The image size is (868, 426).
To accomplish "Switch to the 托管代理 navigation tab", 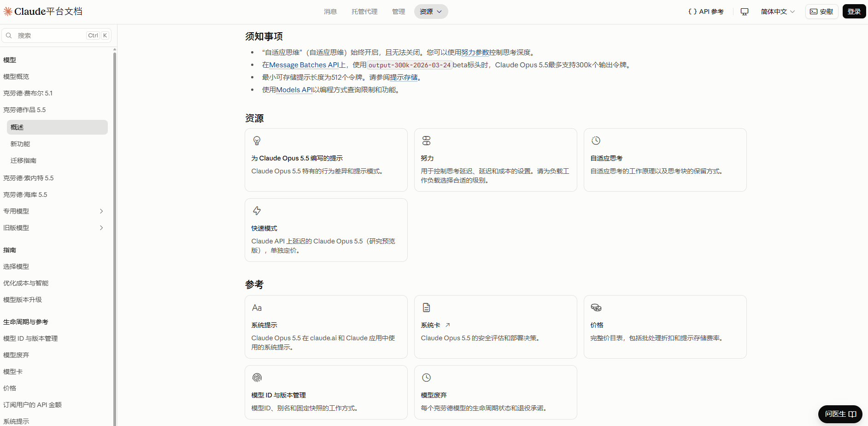I will tap(364, 12).
